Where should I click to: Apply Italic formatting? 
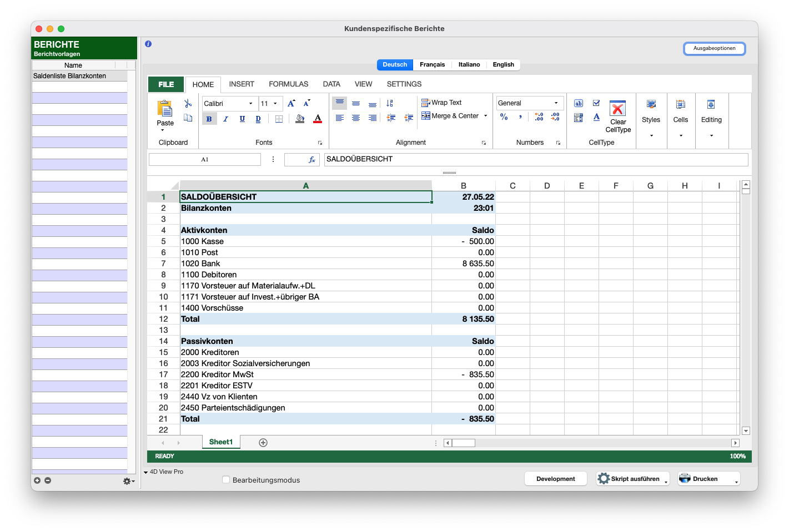coord(225,119)
